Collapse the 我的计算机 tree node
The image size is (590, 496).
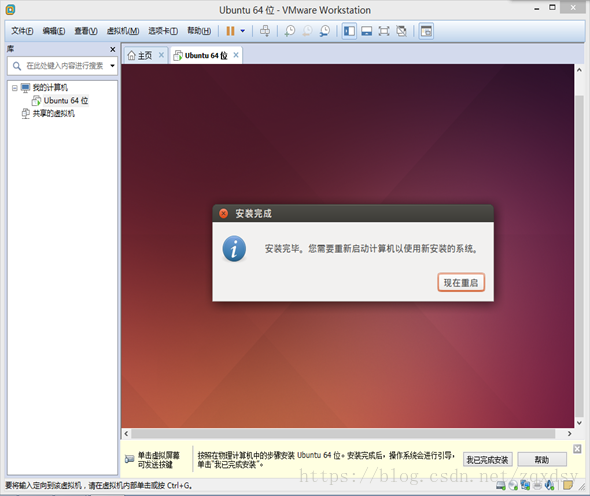[14, 88]
